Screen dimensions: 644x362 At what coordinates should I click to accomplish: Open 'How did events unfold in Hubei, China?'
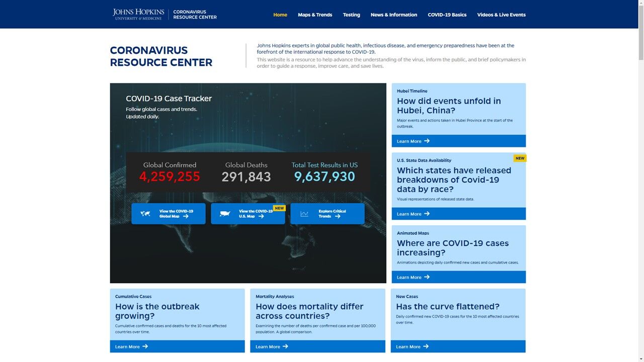(x=449, y=106)
